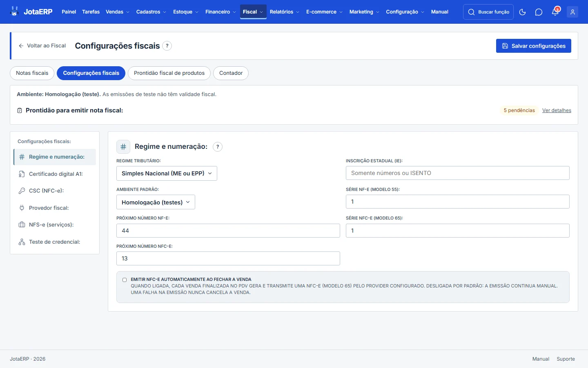588x368 pixels.
Task: Open the footer Suporte link
Action: click(566, 359)
